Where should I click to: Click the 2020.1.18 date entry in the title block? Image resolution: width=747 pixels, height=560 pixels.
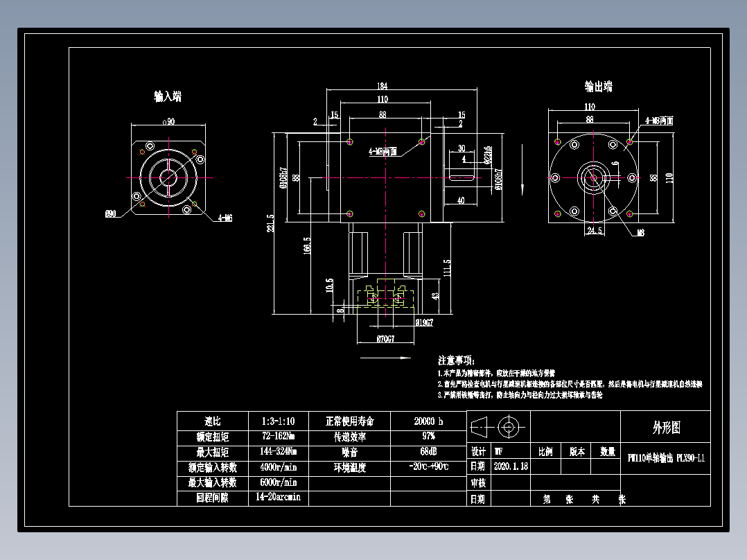click(x=511, y=465)
